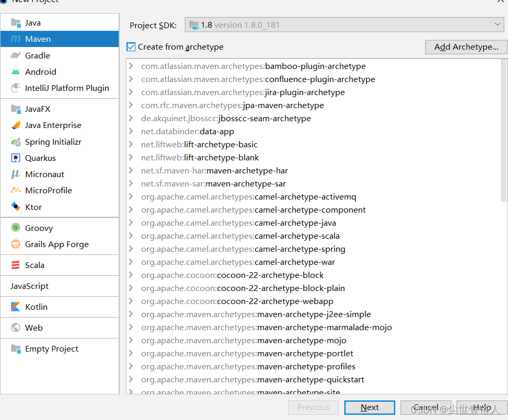508x420 pixels.
Task: Click the red Scala icon
Action: [16, 265]
